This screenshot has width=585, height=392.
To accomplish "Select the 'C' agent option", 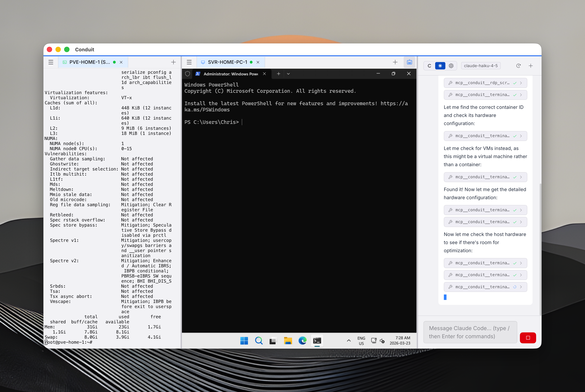I will pyautogui.click(x=430, y=66).
